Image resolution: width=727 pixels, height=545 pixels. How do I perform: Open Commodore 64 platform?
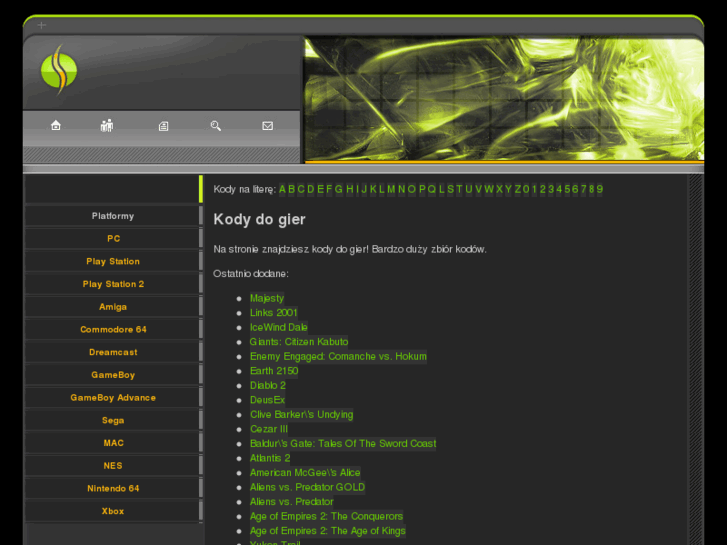pos(113,329)
